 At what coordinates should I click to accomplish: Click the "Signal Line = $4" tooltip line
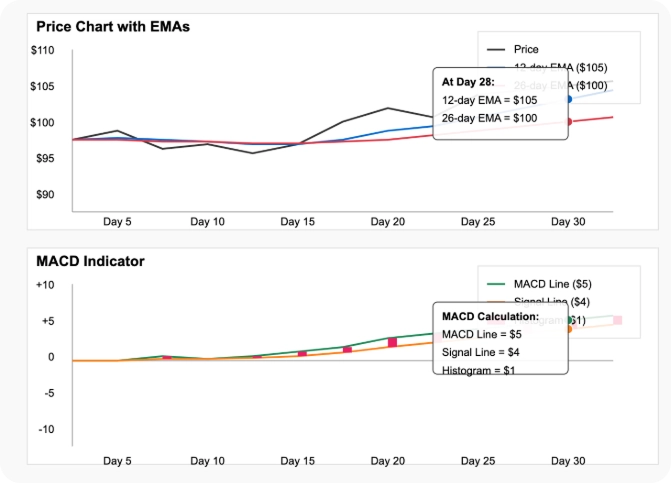(x=480, y=352)
